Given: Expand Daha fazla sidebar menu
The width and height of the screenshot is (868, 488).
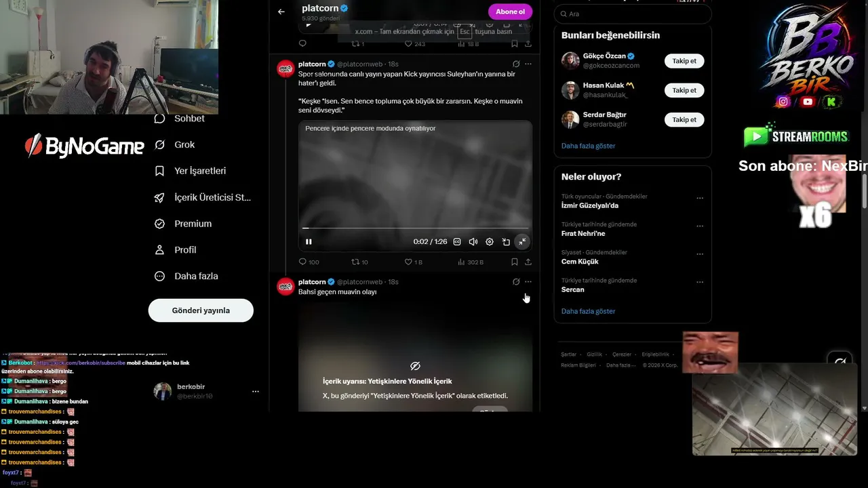Looking at the screenshot, I should [186, 277].
